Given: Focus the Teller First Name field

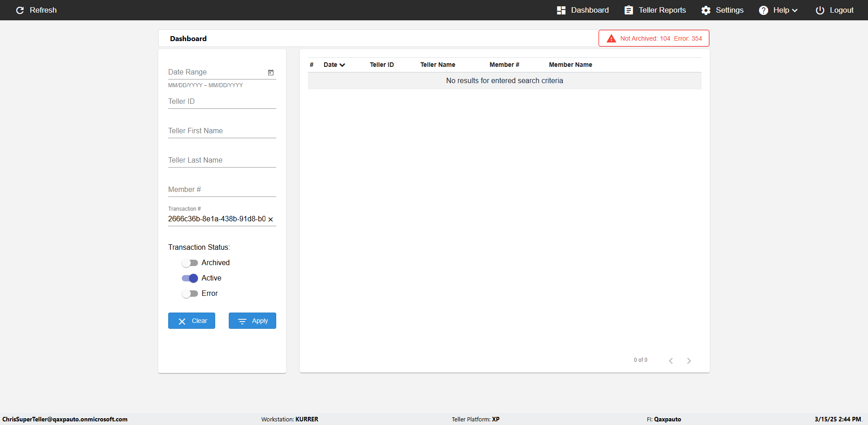Looking at the screenshot, I should (x=222, y=131).
